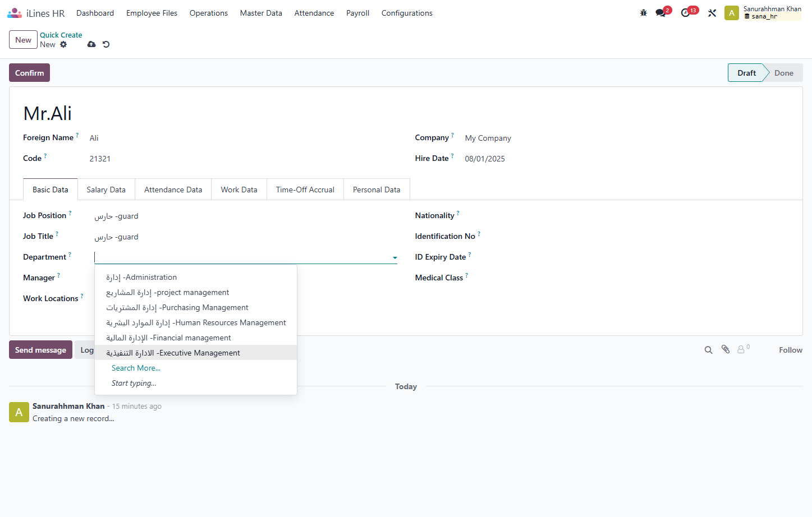Switch to the Attendance Data tab
Viewport: 812px width, 517px height.
(173, 190)
